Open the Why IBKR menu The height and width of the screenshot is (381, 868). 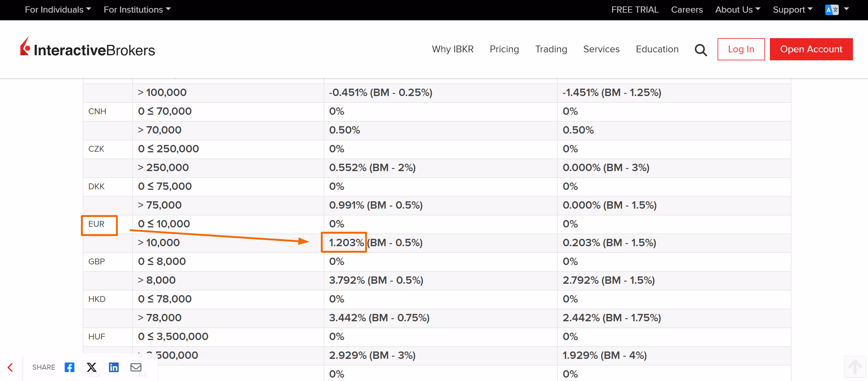point(452,49)
